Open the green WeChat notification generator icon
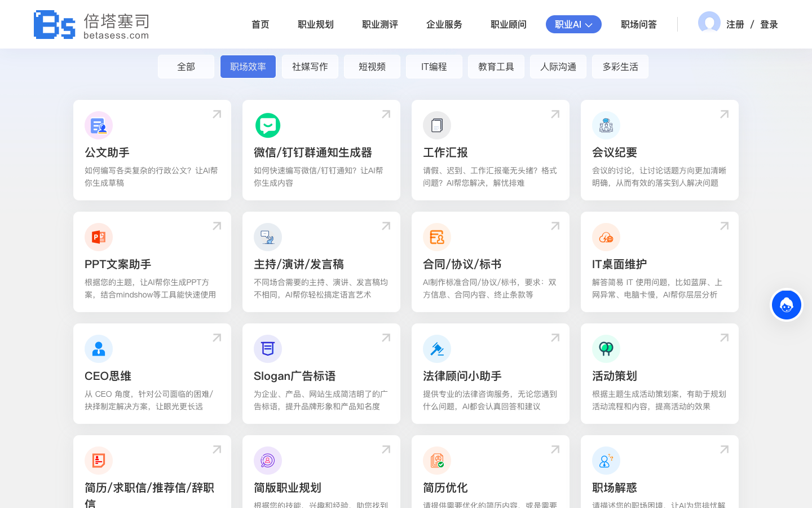The image size is (812, 508). click(x=268, y=125)
